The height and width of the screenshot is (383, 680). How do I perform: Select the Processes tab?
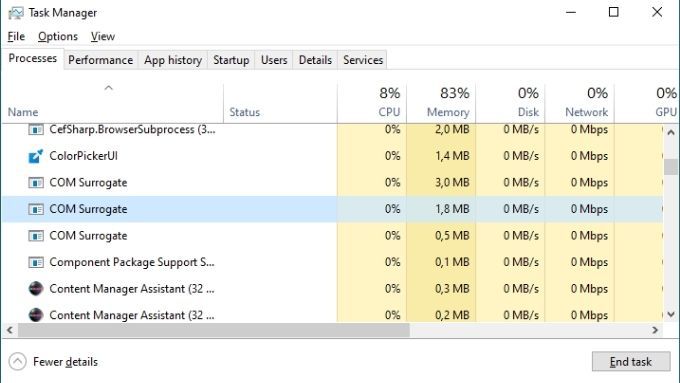point(33,58)
